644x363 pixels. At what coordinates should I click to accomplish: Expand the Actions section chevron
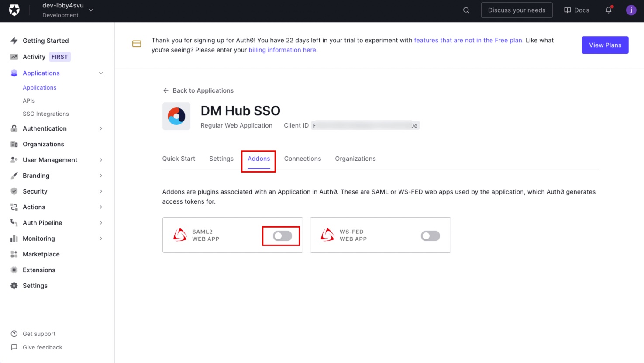(x=101, y=207)
